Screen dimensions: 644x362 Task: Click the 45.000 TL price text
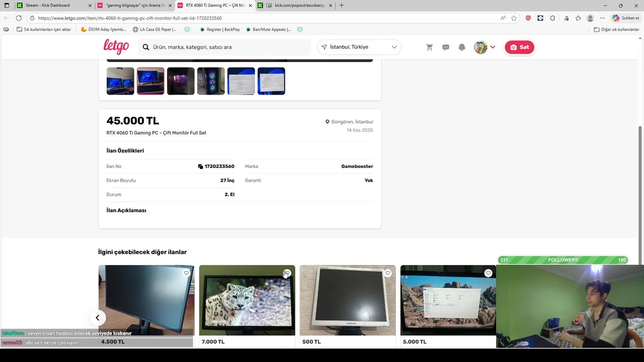coord(133,121)
